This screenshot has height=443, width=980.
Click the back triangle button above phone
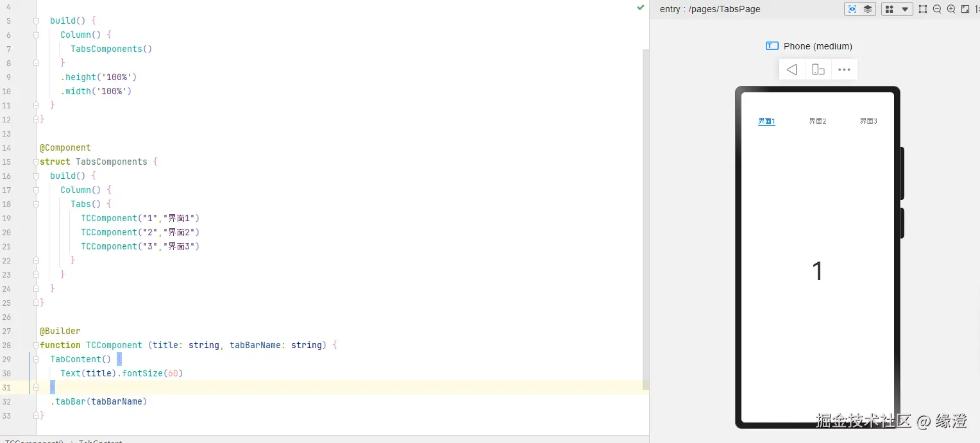792,70
